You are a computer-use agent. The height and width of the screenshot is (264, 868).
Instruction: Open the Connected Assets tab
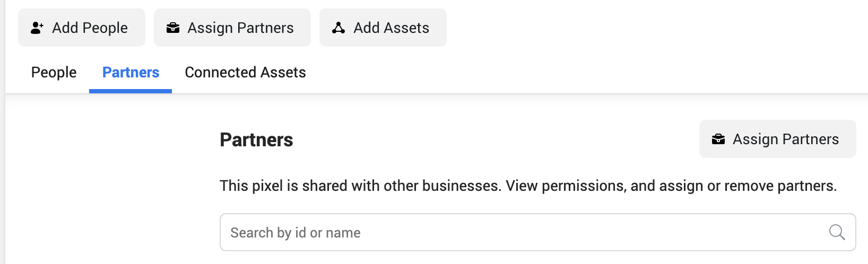245,73
